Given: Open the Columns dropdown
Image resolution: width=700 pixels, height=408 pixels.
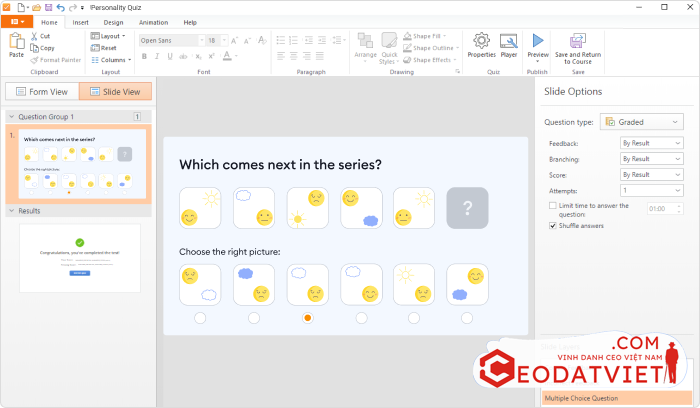Looking at the screenshot, I should [x=111, y=60].
